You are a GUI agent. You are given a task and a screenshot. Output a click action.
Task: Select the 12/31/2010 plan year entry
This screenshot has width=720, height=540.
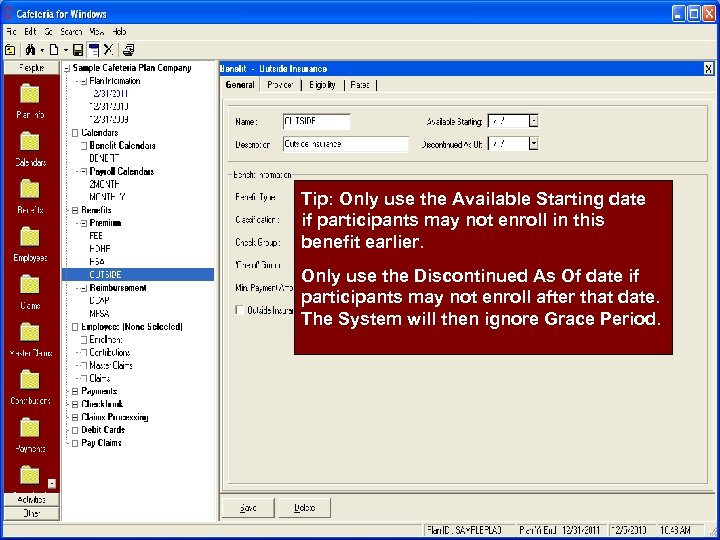coord(109,107)
